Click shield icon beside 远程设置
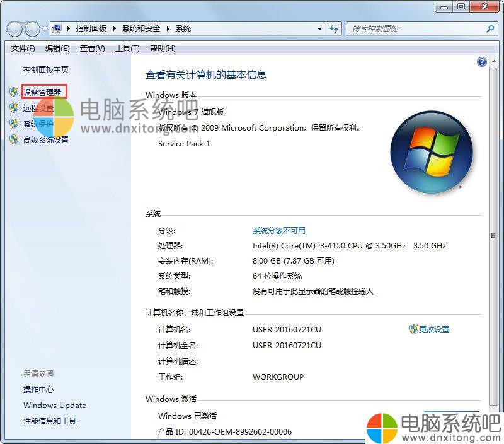The height and width of the screenshot is (444, 504). tap(14, 108)
